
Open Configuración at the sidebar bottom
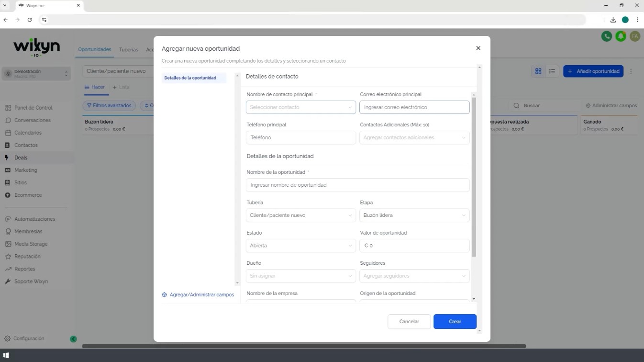[x=28, y=339]
